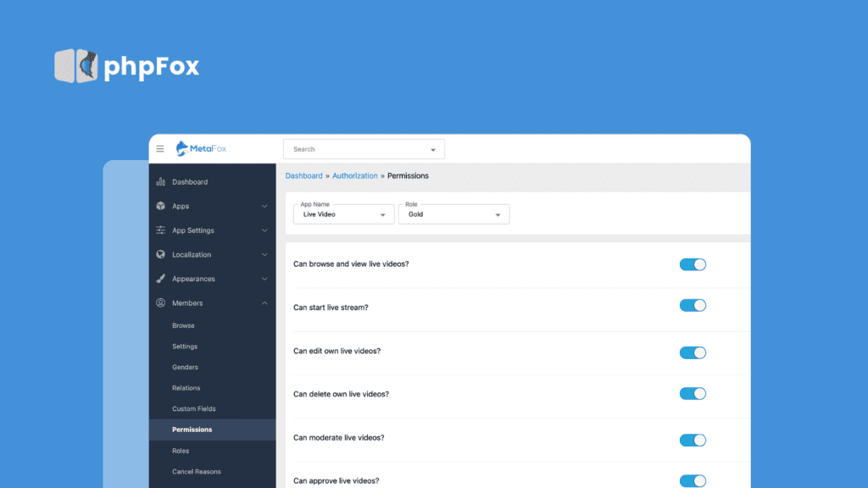Click the App Settings sliders icon
Image resolution: width=868 pixels, height=488 pixels.
pos(161,230)
